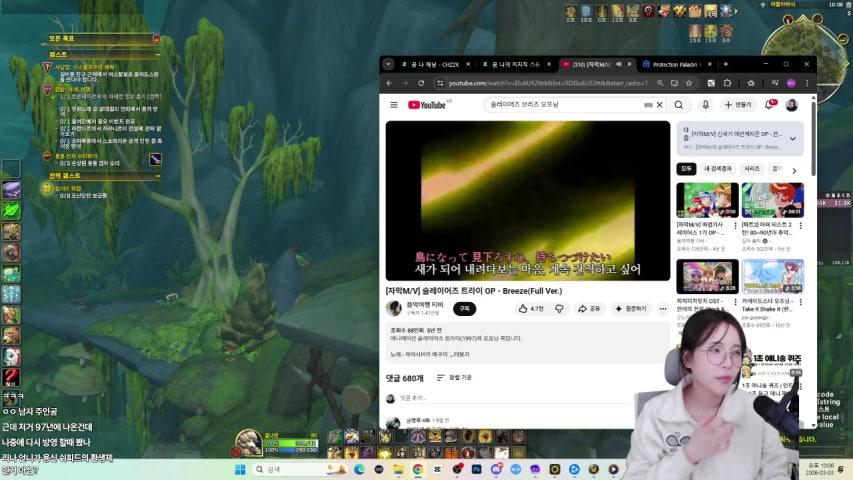Open Microsoft Edge from the taskbar

(359, 469)
